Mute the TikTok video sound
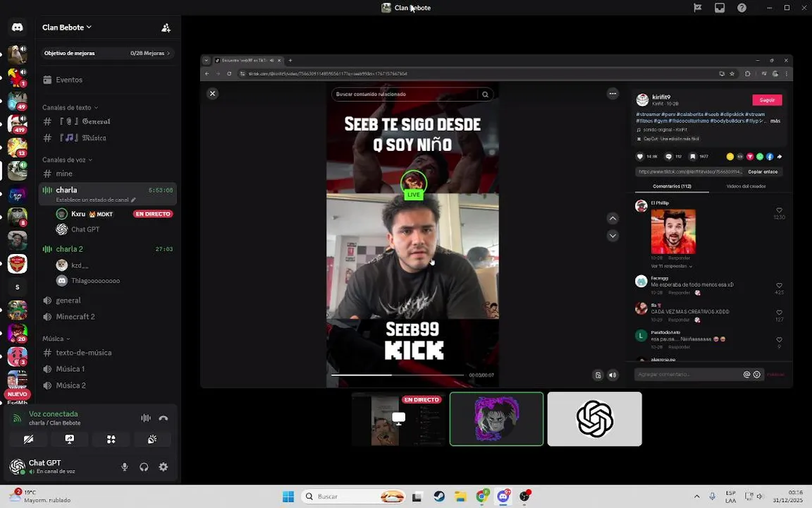 613,375
